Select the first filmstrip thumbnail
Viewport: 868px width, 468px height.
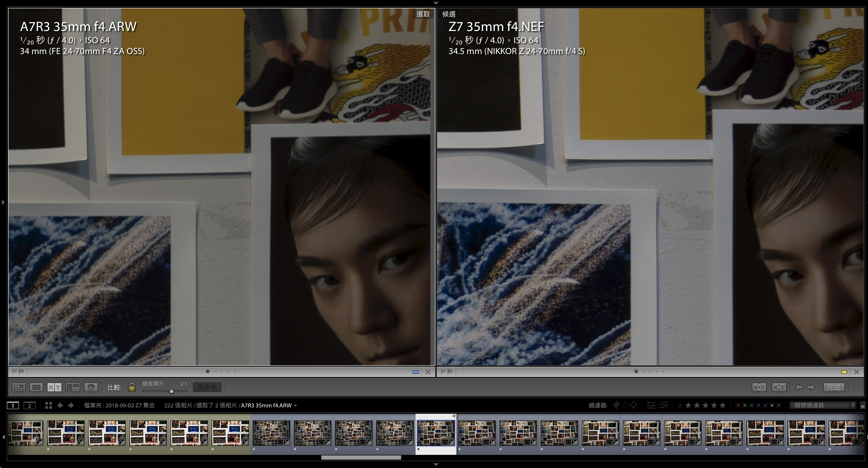click(26, 433)
